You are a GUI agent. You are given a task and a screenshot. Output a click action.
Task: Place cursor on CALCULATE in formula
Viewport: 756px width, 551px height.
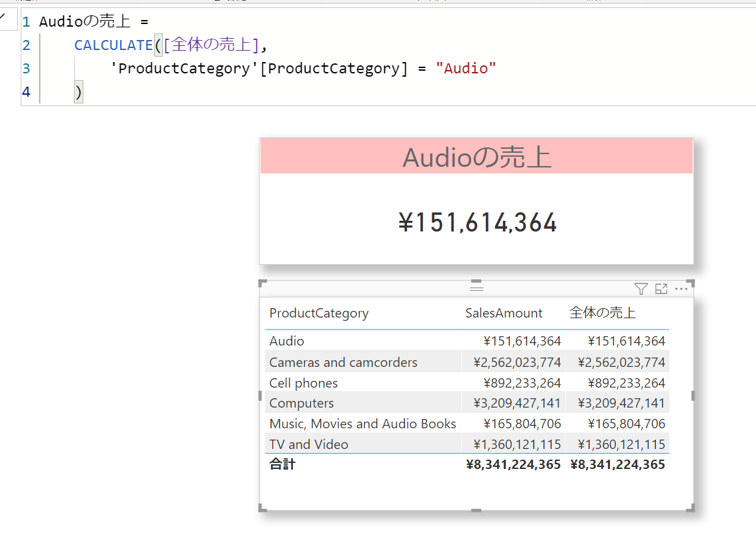(x=113, y=45)
